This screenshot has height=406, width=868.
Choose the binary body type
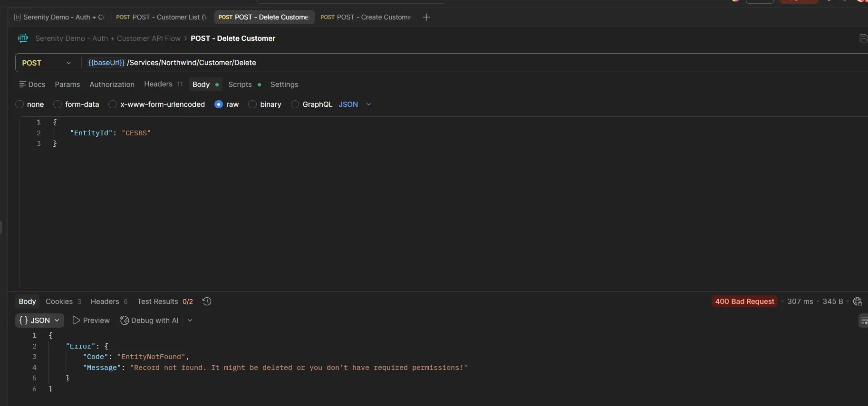[x=253, y=104]
